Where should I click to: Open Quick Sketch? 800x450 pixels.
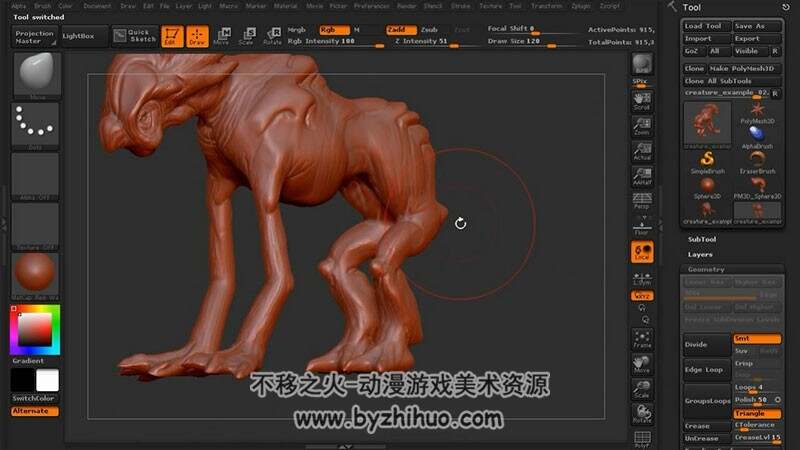(135, 36)
